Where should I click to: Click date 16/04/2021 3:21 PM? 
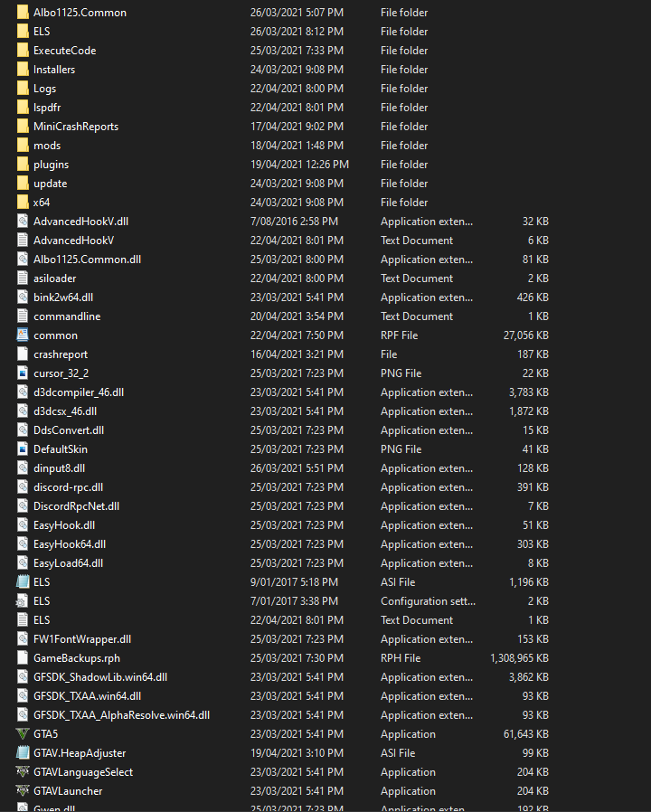pyautogui.click(x=297, y=354)
